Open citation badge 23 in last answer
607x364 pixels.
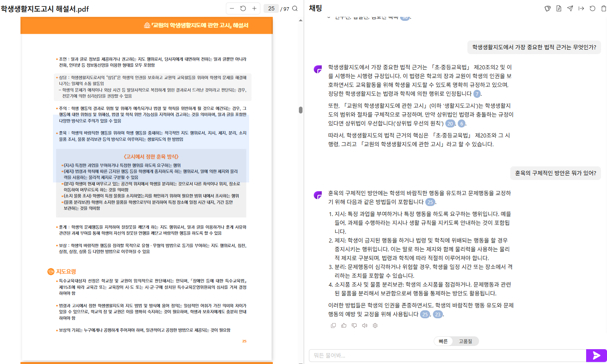[438, 314]
